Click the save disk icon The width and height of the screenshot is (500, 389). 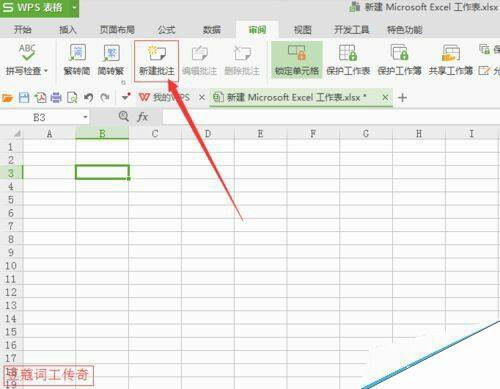[x=24, y=98]
